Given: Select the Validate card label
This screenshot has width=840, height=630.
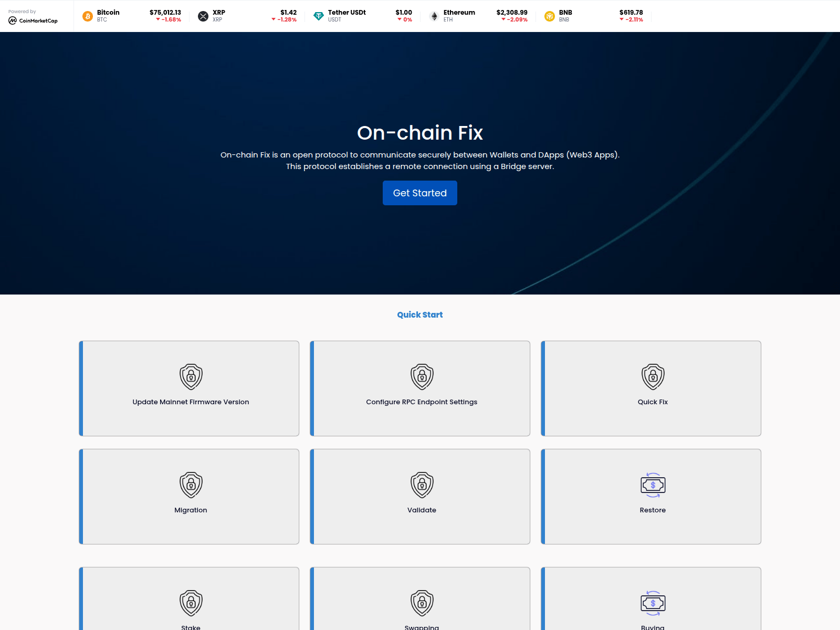Looking at the screenshot, I should (x=422, y=510).
